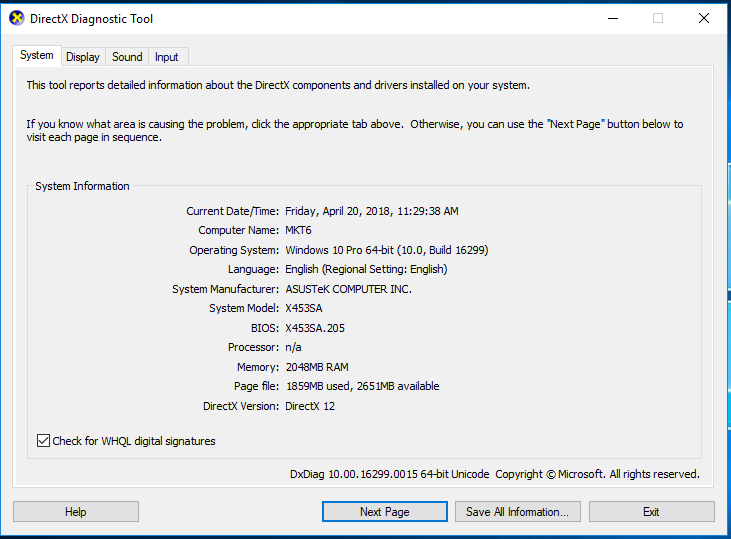731x539 pixels.
Task: Uncheck Check for WHQL digital signatures
Action: click(x=43, y=441)
